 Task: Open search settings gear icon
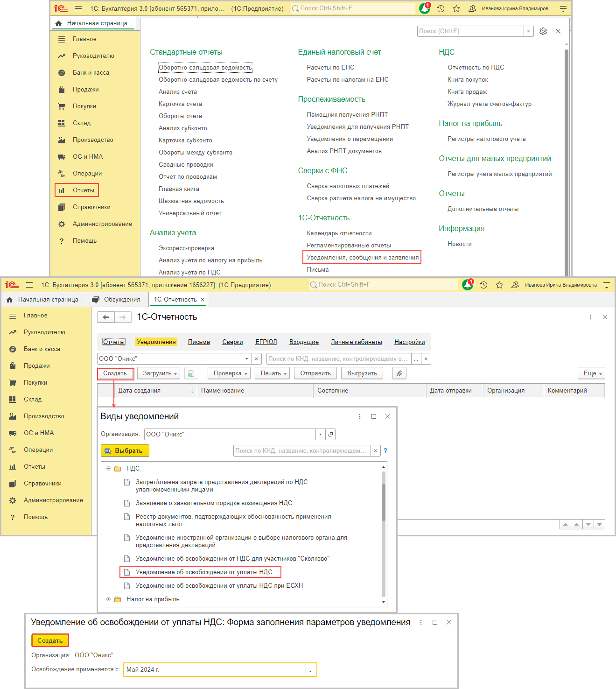click(x=543, y=31)
